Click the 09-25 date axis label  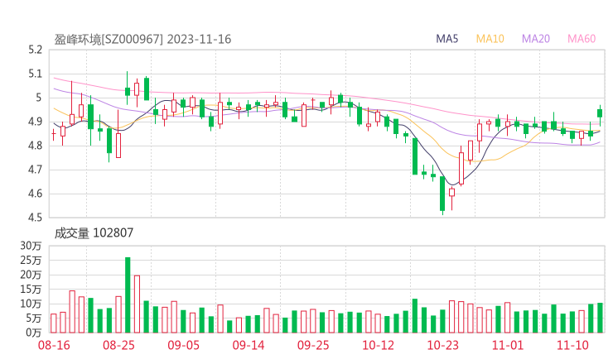click(x=313, y=345)
